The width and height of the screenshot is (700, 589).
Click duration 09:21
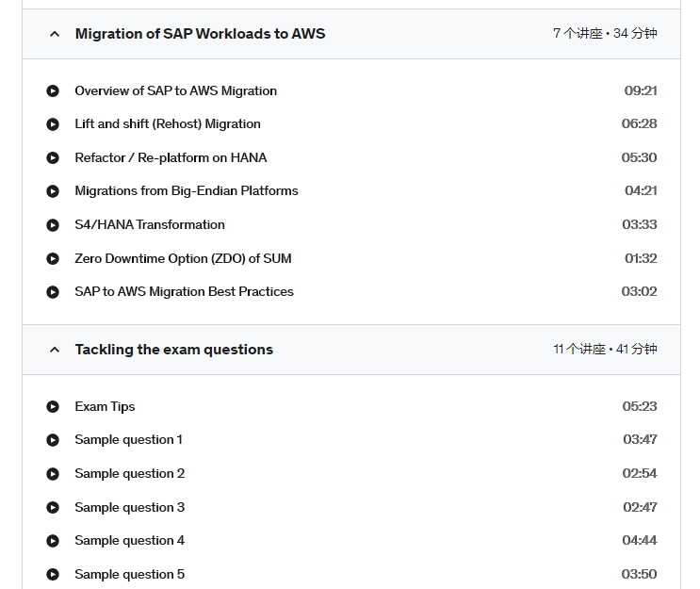tap(641, 90)
